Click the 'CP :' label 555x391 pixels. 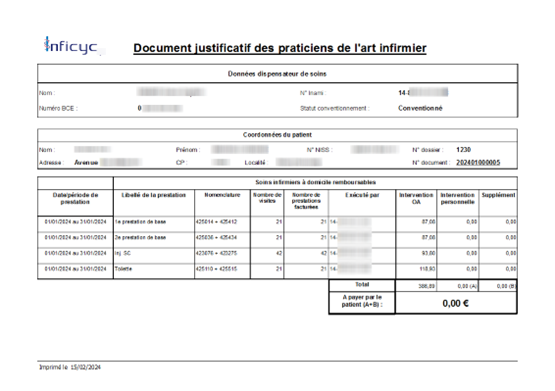(x=181, y=163)
